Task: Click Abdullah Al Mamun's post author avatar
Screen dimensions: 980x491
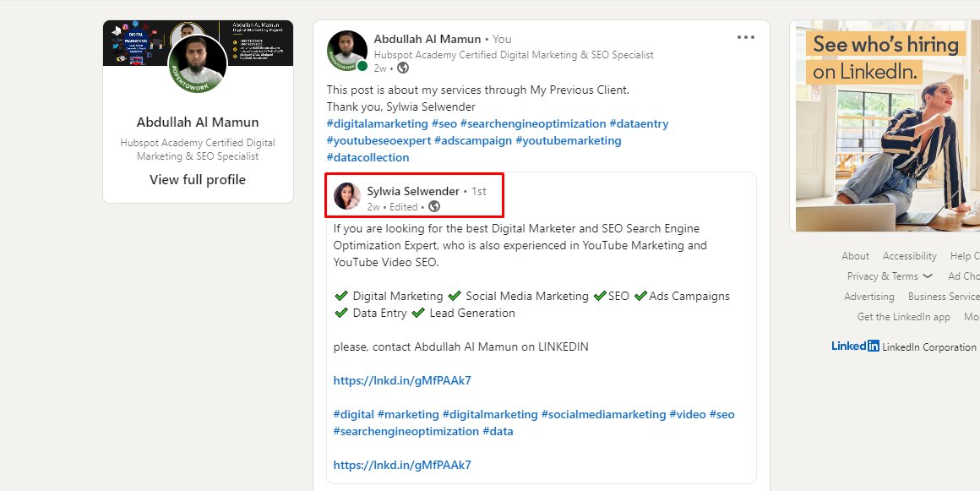Action: [347, 50]
